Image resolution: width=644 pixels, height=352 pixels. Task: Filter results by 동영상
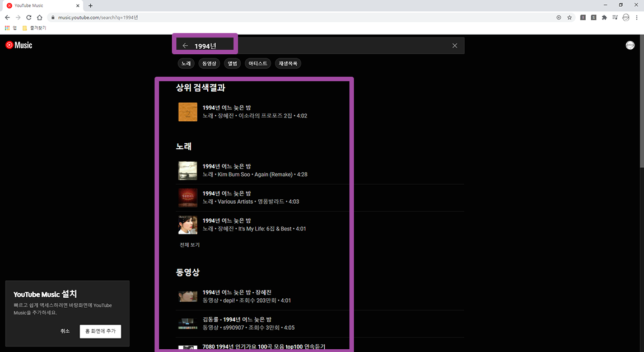209,64
